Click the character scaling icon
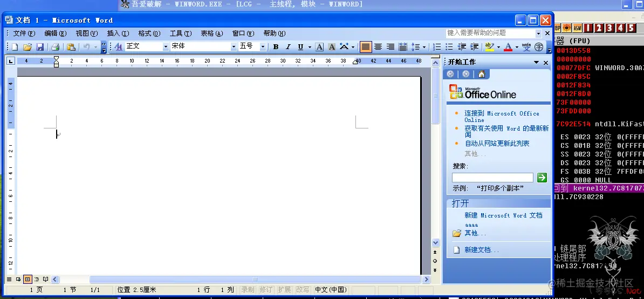Image resolution: width=644 pixels, height=299 pixels. (344, 47)
